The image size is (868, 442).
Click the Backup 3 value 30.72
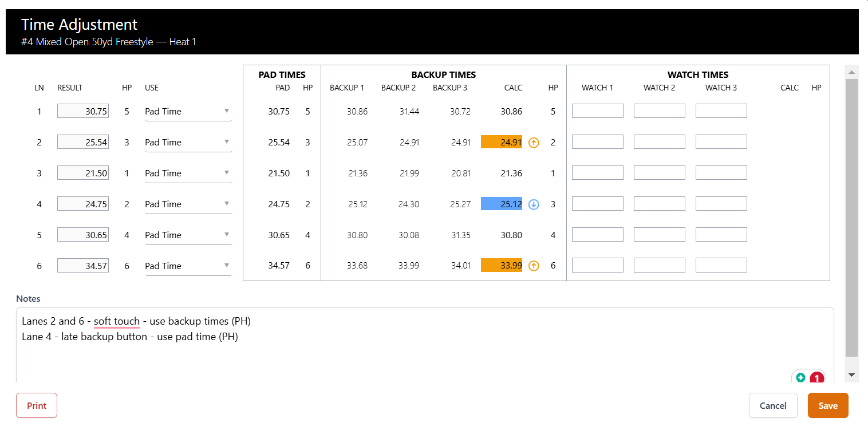click(460, 112)
